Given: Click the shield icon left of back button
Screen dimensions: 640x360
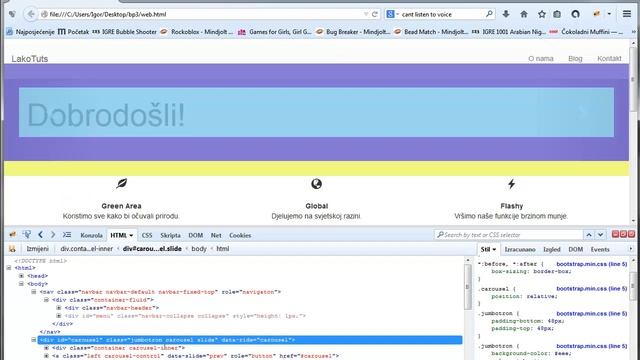Looking at the screenshot, I should coord(12,14).
